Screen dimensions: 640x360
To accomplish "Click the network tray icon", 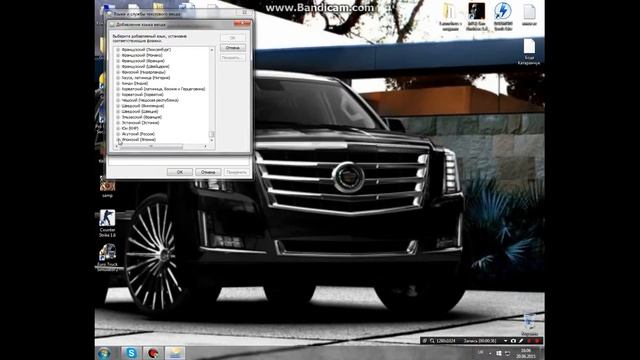I will (x=507, y=353).
